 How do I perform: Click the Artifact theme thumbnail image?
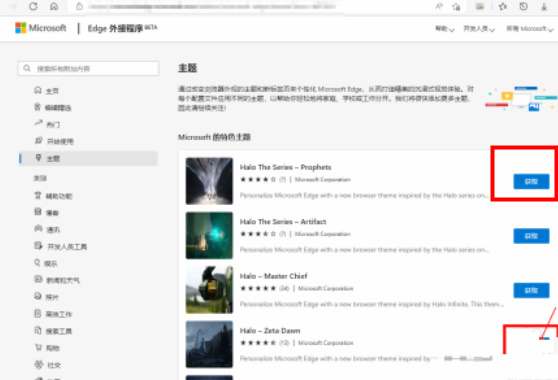(209, 235)
